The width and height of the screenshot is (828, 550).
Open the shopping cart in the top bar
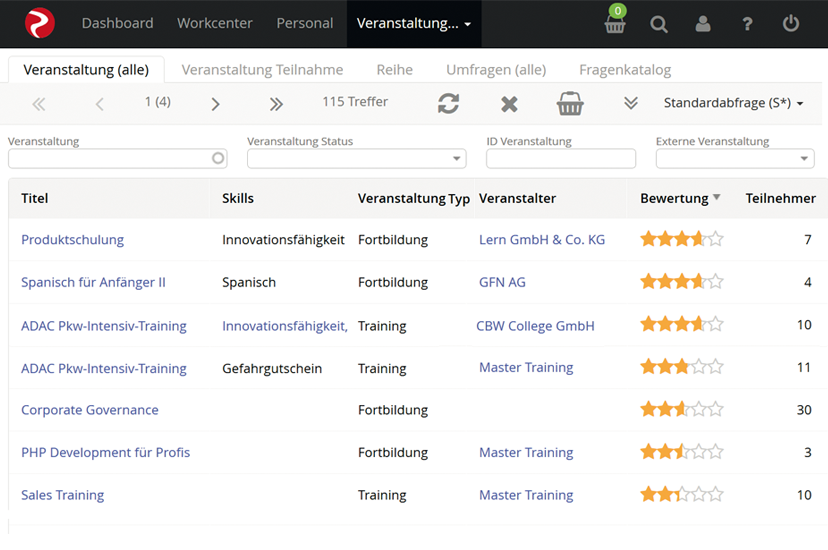pos(615,24)
